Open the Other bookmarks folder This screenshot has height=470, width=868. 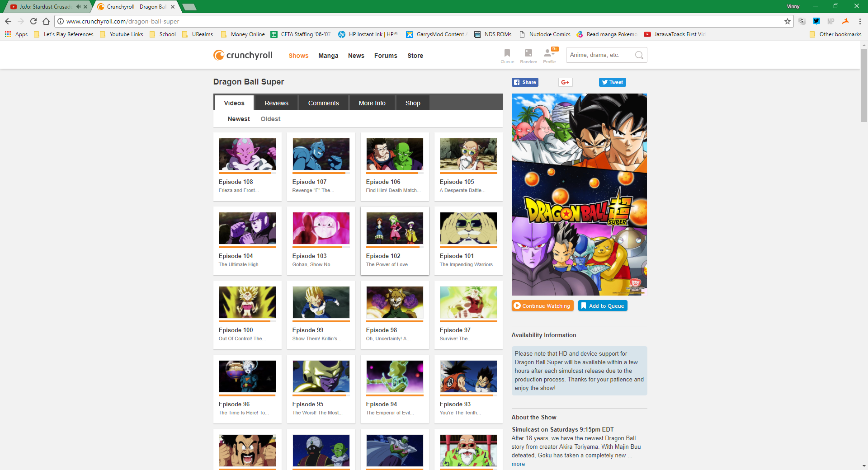pos(835,34)
